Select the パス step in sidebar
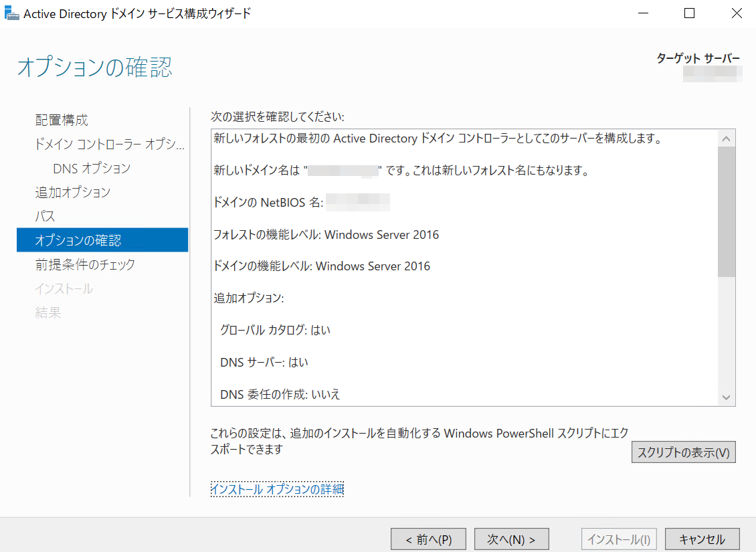Viewport: 756px width, 552px height. (45, 217)
